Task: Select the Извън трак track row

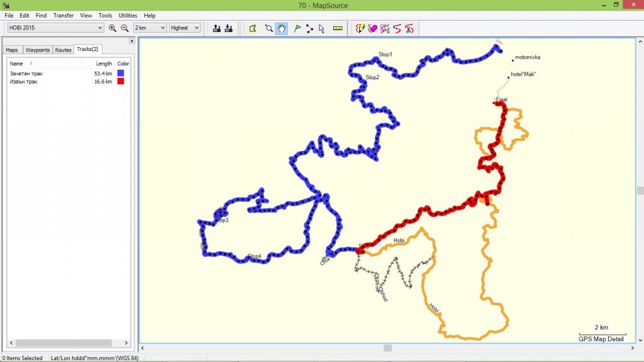Action: pyautogui.click(x=69, y=82)
